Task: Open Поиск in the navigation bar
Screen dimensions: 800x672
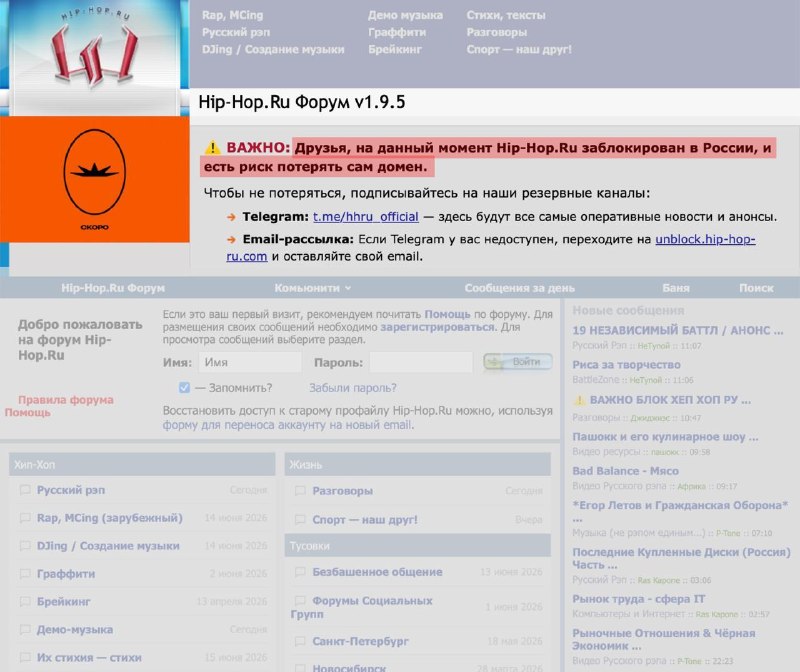Action: coord(756,288)
